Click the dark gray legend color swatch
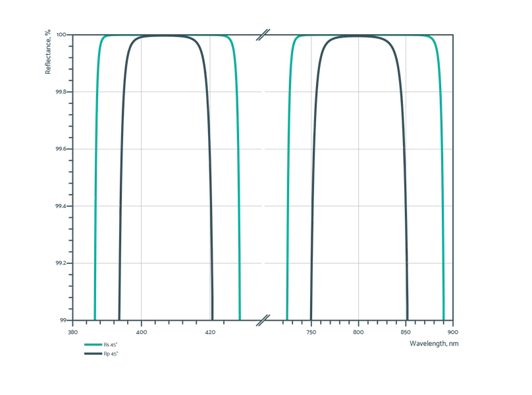Viewport: 532px width, 395px height. [x=93, y=354]
